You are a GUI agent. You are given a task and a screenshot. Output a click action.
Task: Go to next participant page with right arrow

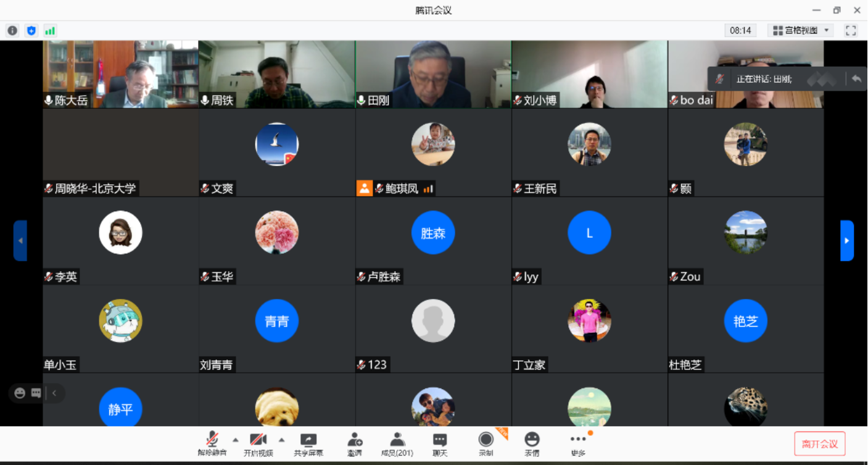pos(846,240)
